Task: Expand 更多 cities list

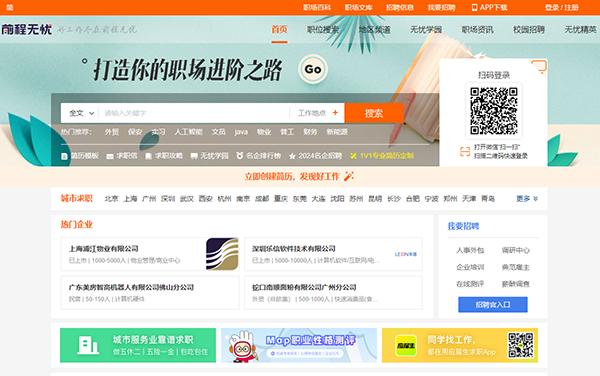Action: [x=527, y=199]
